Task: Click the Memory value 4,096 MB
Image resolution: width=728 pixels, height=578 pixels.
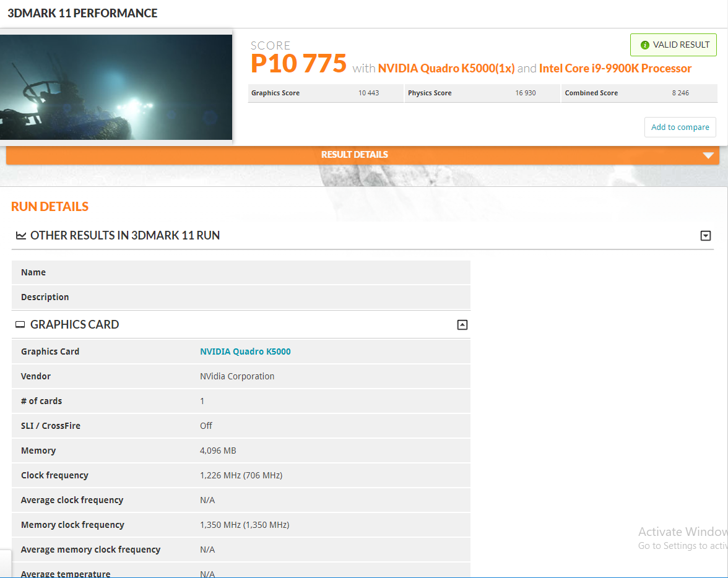Action: 218,451
